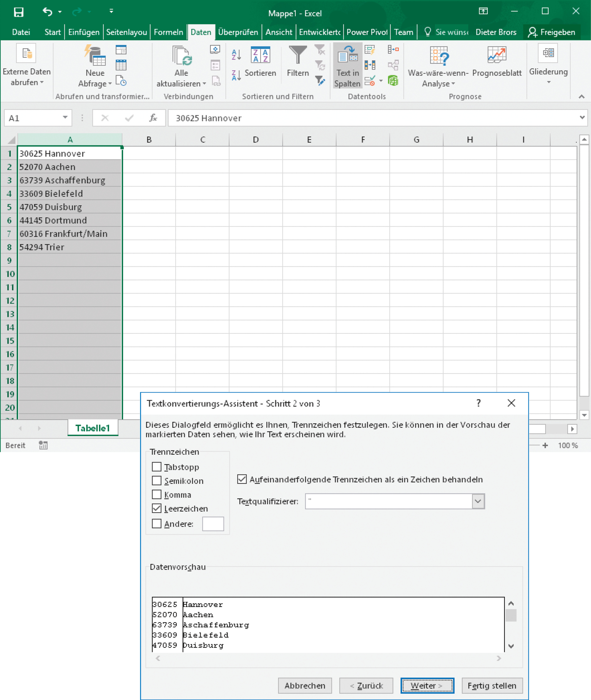Screen dimensions: 591x700
Task: Expand the Name Box dropdown arrow
Action: point(65,117)
